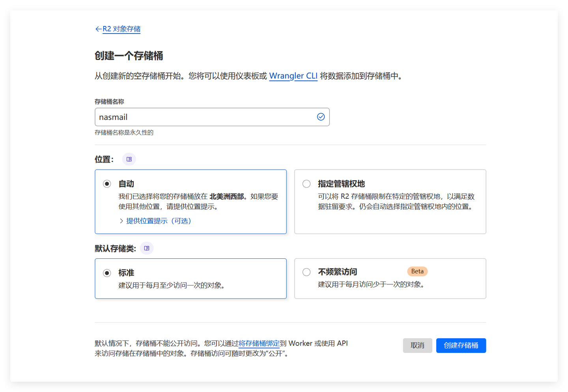Click the 指定管辖权地 description paragraph

click(x=396, y=202)
